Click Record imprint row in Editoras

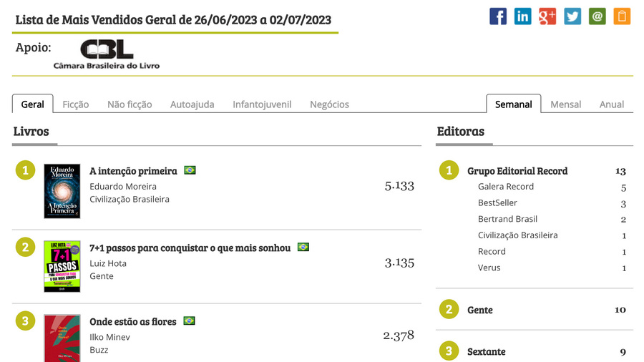click(x=552, y=252)
